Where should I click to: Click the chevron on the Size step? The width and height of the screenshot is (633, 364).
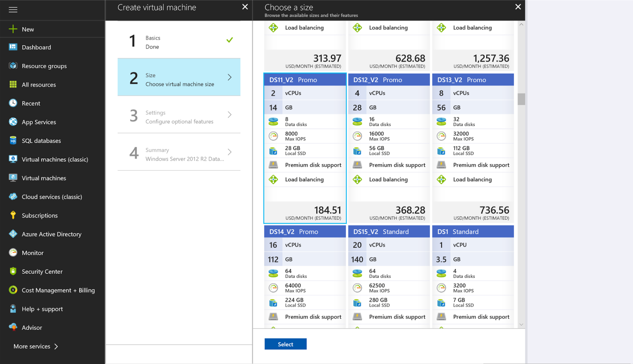(x=230, y=78)
